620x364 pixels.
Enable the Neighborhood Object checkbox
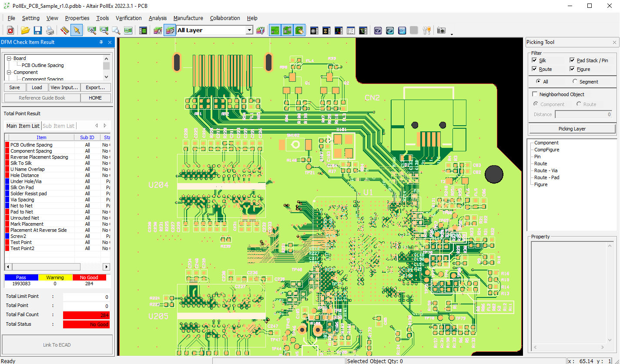pos(535,94)
